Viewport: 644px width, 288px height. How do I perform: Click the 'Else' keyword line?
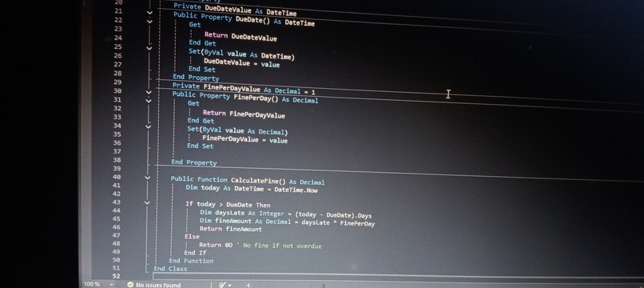(192, 237)
